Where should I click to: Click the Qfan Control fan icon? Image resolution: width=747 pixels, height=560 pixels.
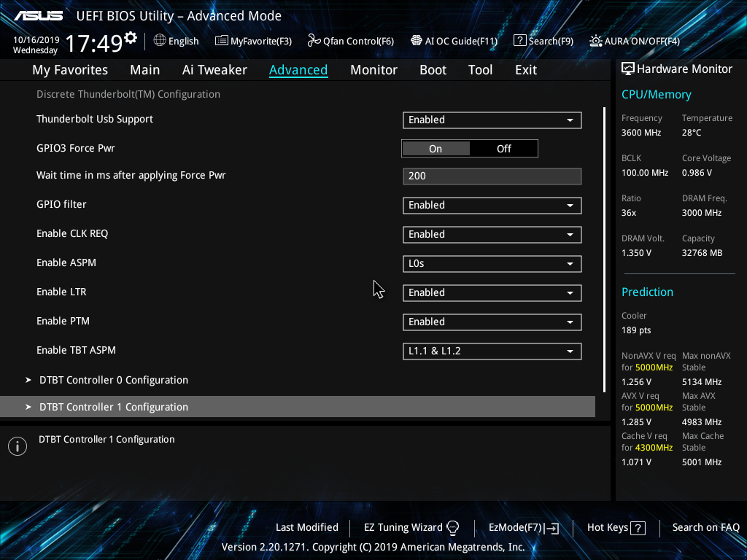(314, 41)
